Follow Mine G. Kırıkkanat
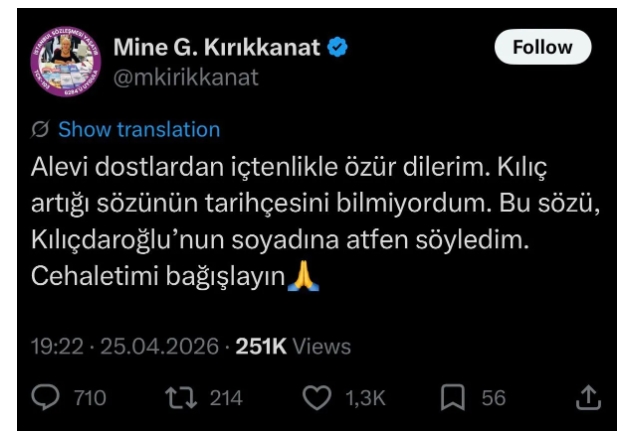This screenshot has height=436, width=631. [x=542, y=47]
